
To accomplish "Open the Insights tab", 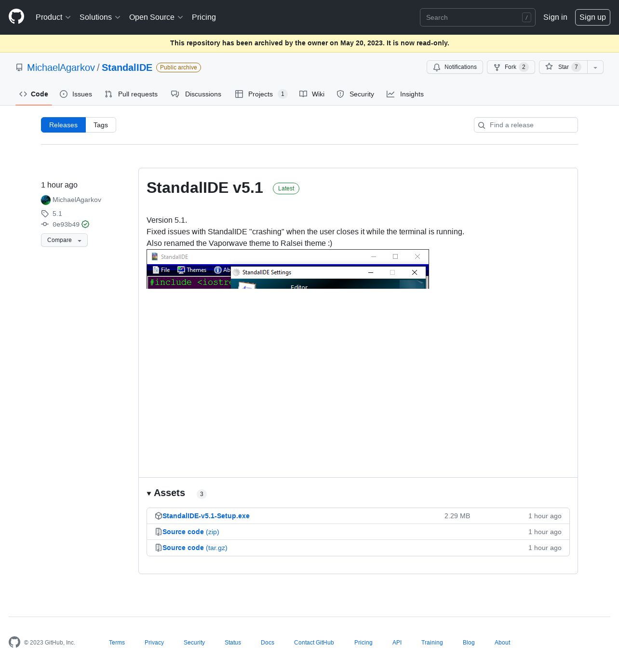I will click(405, 94).
